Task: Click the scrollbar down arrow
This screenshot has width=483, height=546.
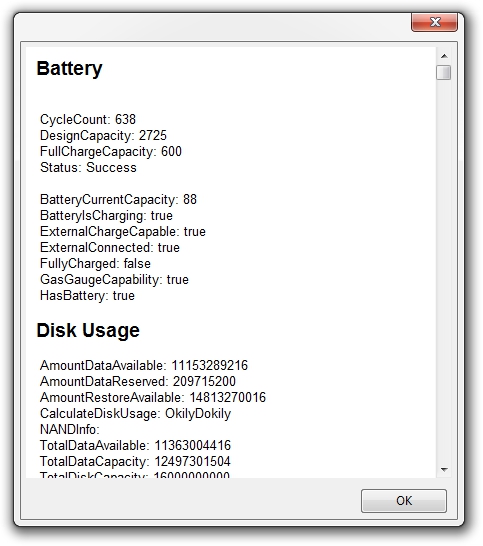Action: [x=444, y=469]
